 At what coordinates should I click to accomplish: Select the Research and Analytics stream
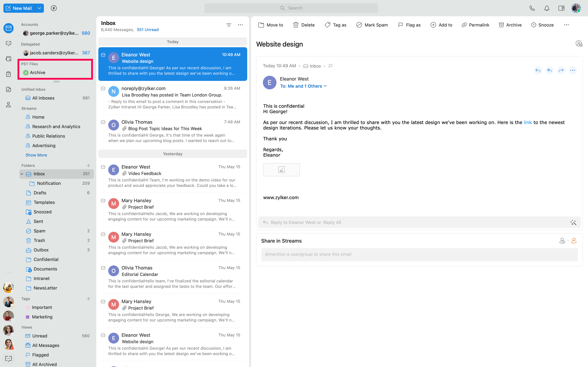coord(56,126)
